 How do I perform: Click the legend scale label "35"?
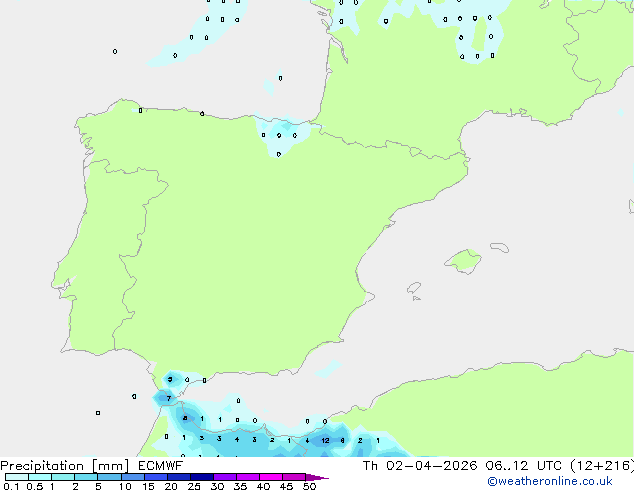(240, 486)
